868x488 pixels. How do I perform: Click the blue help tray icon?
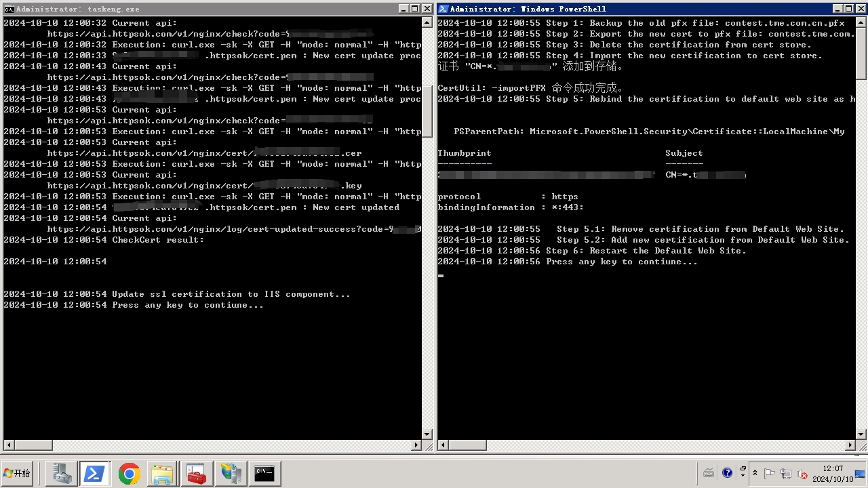727,473
